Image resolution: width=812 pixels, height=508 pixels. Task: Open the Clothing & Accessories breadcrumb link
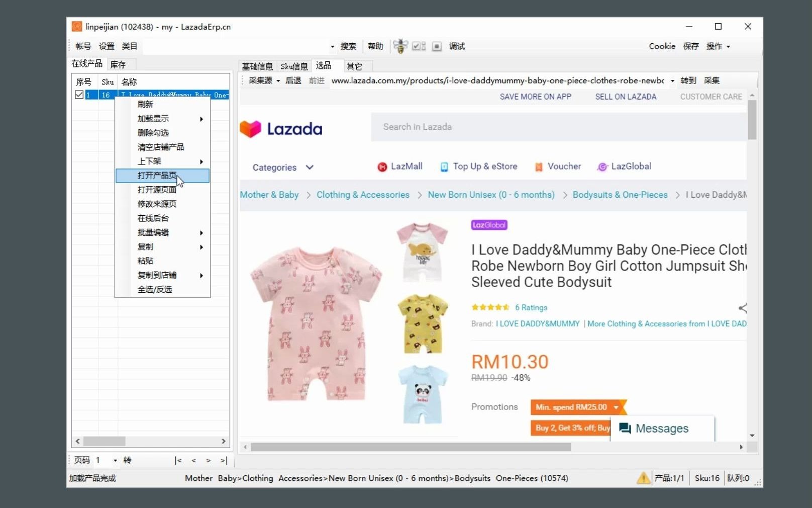tap(363, 195)
